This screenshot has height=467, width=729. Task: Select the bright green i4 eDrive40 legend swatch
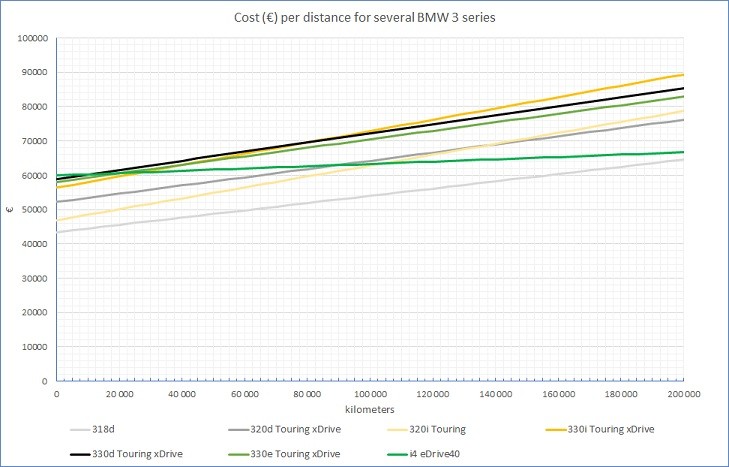(x=398, y=454)
